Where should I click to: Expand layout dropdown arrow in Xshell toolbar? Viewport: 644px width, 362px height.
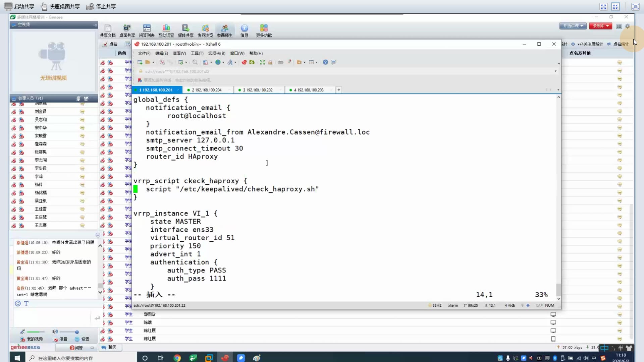[x=316, y=63]
